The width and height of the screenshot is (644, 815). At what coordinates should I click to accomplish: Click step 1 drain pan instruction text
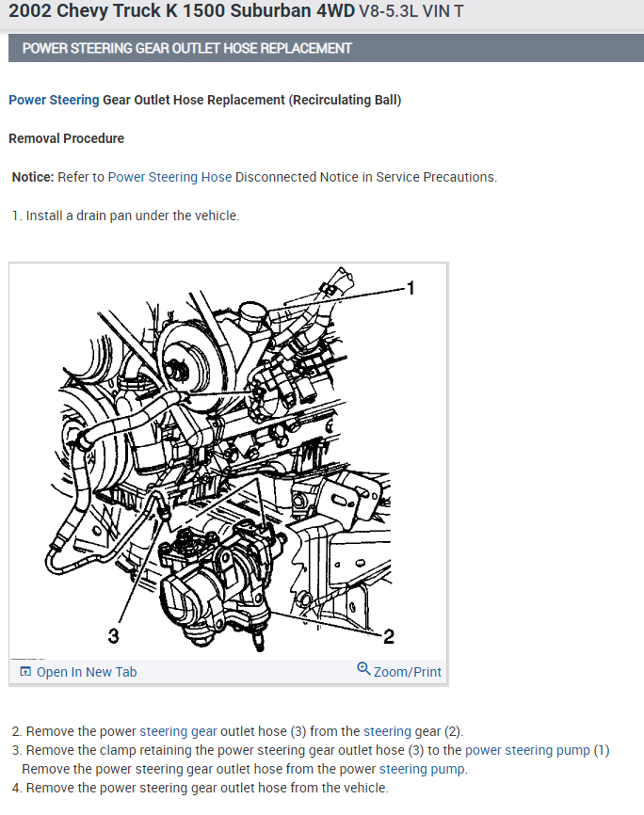click(x=125, y=216)
